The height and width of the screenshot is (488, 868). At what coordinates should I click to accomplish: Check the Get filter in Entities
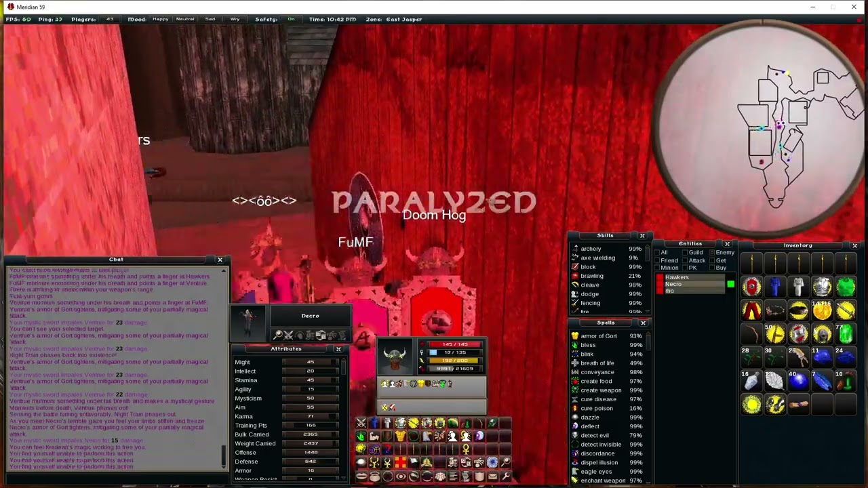(712, 260)
